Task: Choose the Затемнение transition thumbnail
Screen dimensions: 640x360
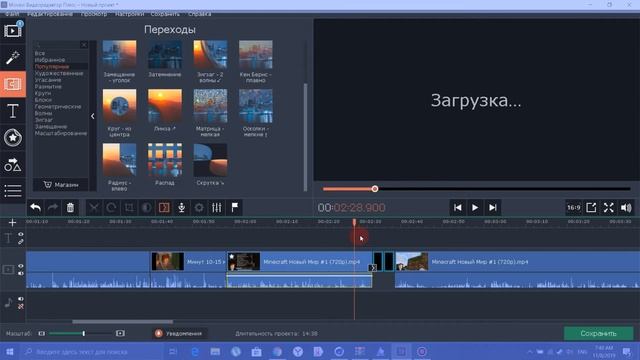Action: 165,54
